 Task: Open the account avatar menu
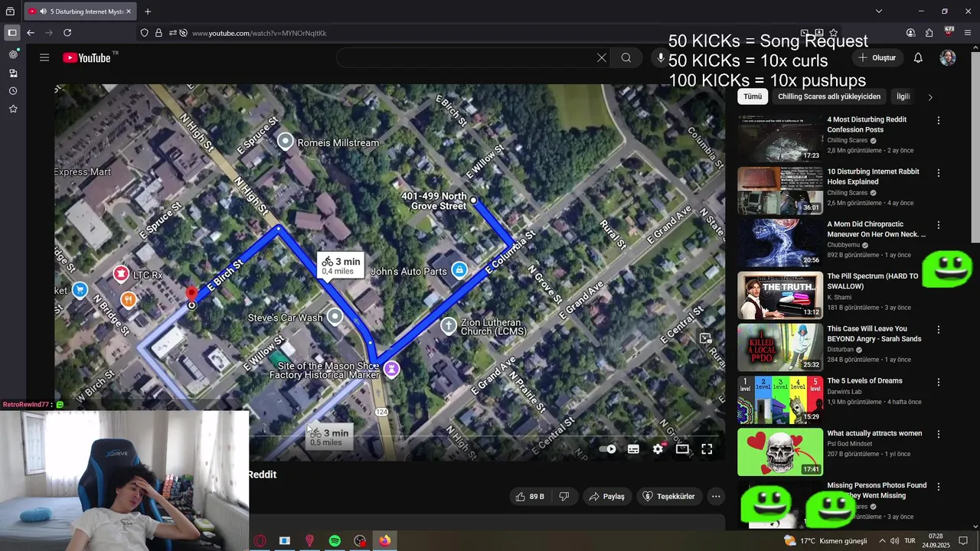[x=948, y=58]
